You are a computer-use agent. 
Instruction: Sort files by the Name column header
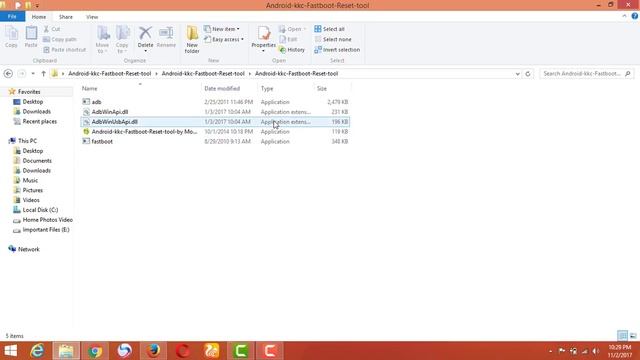click(140, 88)
